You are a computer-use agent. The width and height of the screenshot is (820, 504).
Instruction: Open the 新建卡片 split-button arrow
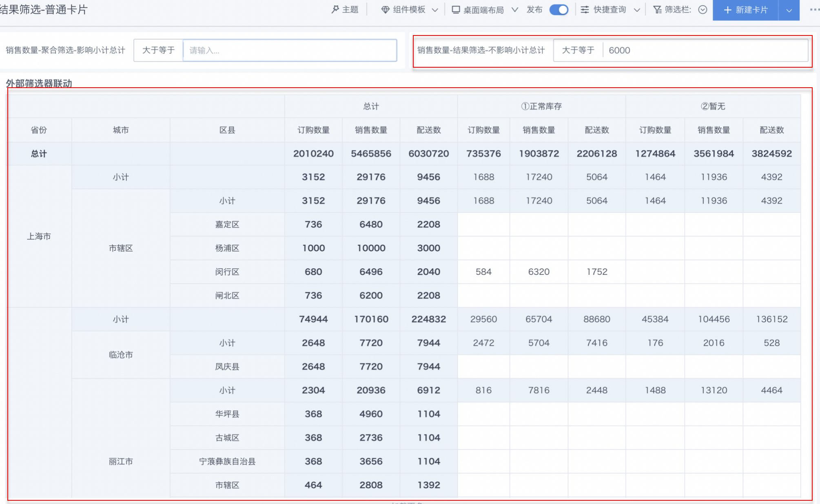pyautogui.click(x=789, y=10)
